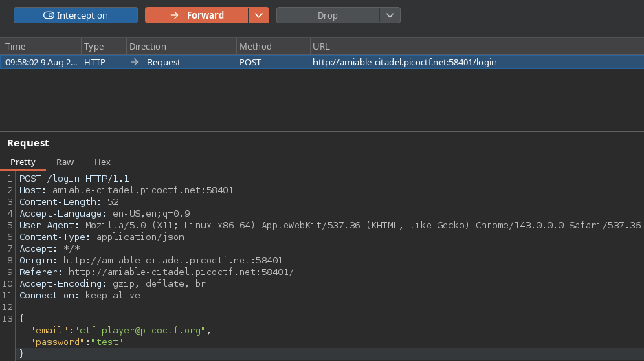Click the Request panel heading
644x361 pixels.
tap(28, 143)
